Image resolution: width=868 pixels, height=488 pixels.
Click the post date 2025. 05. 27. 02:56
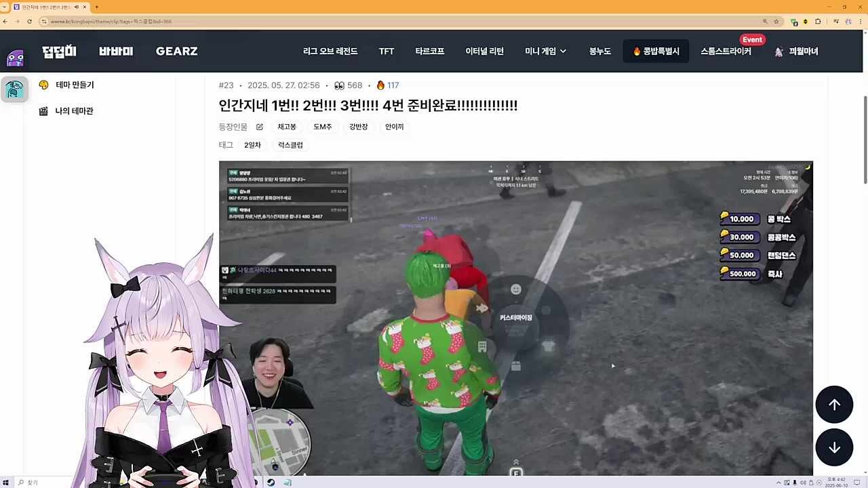(x=283, y=85)
